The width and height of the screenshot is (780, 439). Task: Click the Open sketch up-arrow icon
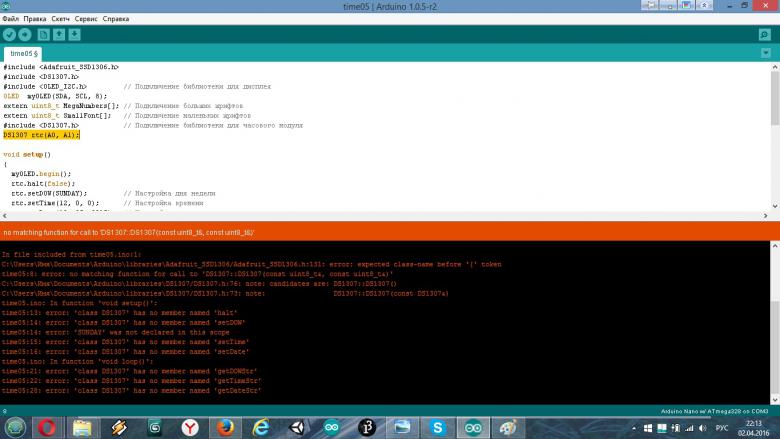(59, 34)
